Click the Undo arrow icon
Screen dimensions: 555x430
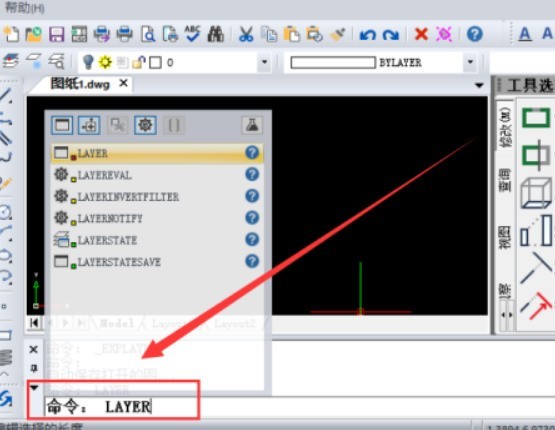367,35
